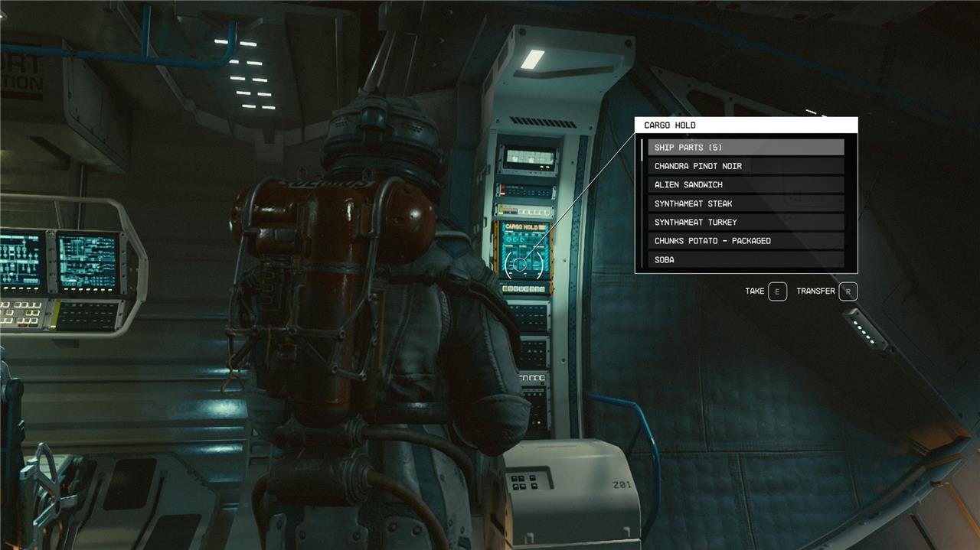This screenshot has height=550, width=980.
Task: Click the small button panel on the Z01 crate
Action: coord(524,481)
